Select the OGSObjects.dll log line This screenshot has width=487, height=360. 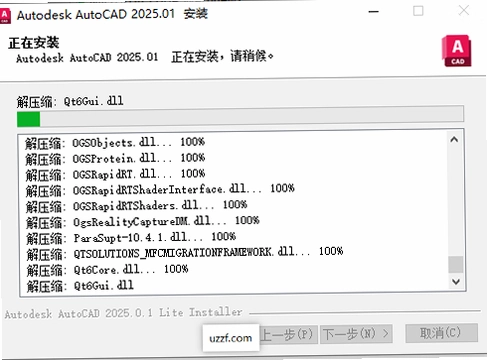(115, 143)
